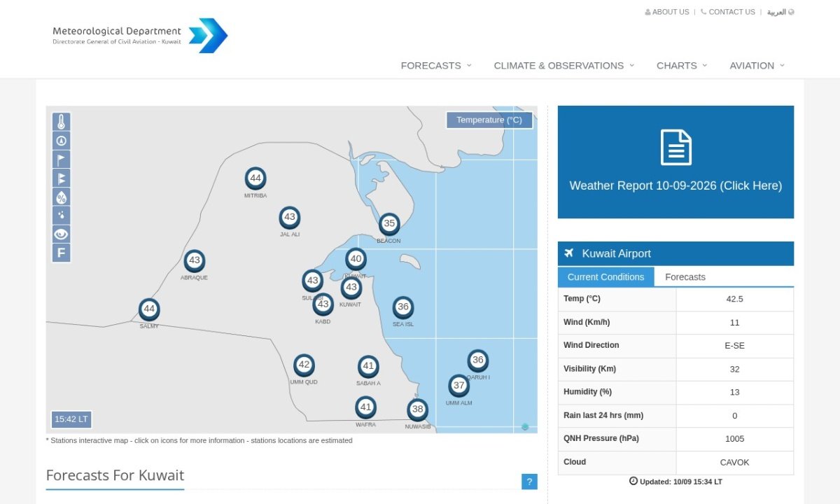840x504 pixels.
Task: Open the Mitriba station marker showing 44
Action: click(x=255, y=178)
